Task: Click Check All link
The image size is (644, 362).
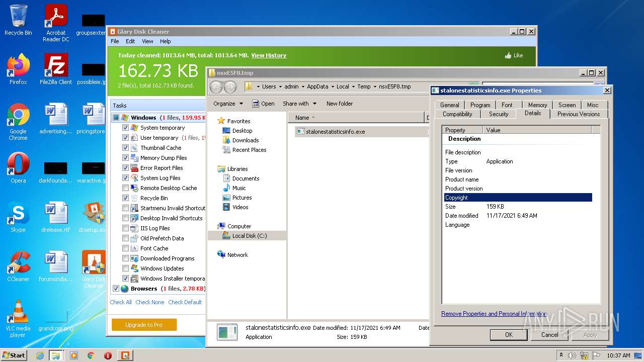Action: click(x=121, y=302)
